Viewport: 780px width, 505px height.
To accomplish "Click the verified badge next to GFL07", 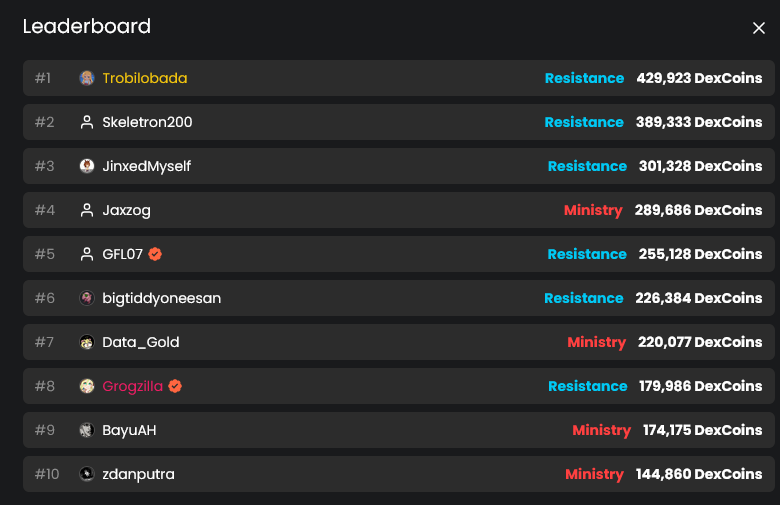I will click(x=155, y=254).
